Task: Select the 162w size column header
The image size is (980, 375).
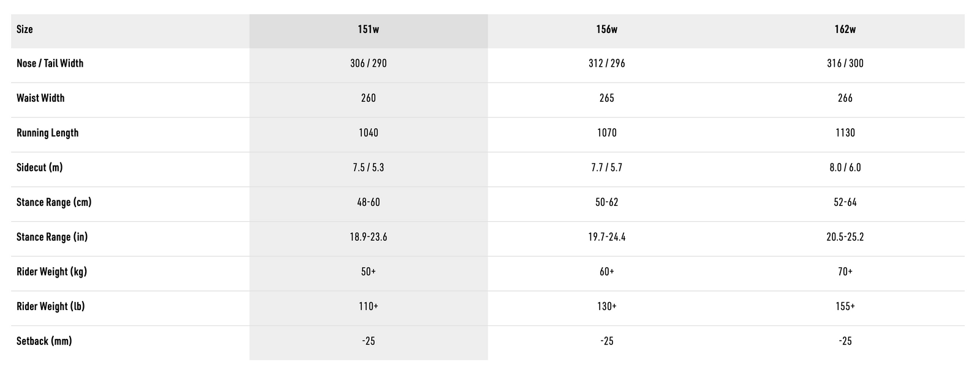Action: pyautogui.click(x=845, y=29)
